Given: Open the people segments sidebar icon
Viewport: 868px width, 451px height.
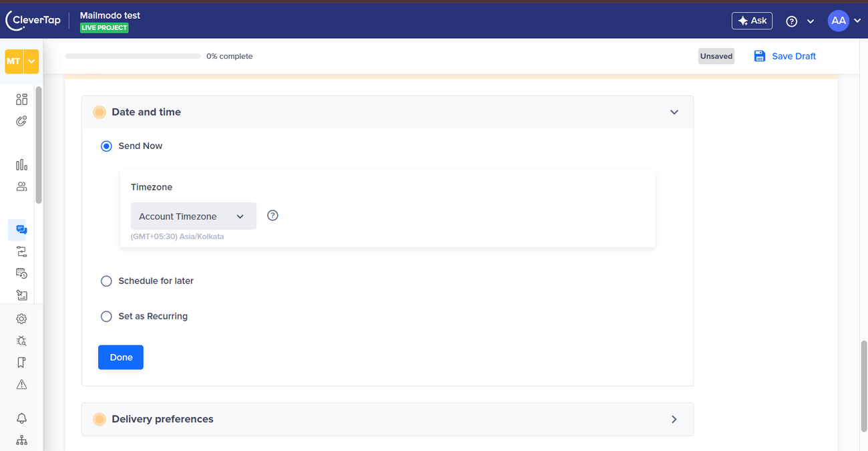Looking at the screenshot, I should [21, 186].
